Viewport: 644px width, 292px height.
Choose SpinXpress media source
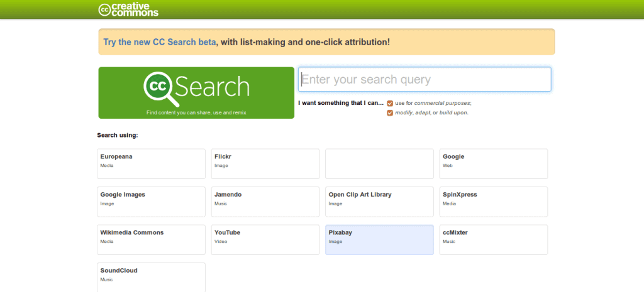493,202
